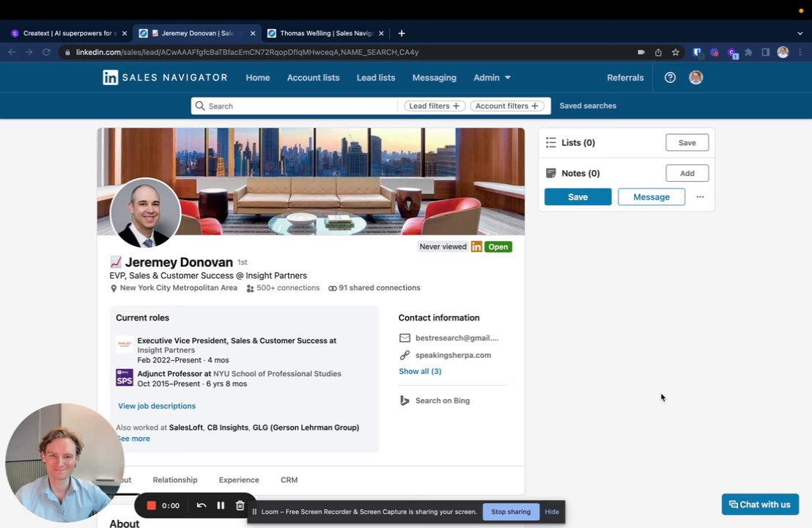
Task: Open Account lists in the navigation
Action: tap(314, 77)
